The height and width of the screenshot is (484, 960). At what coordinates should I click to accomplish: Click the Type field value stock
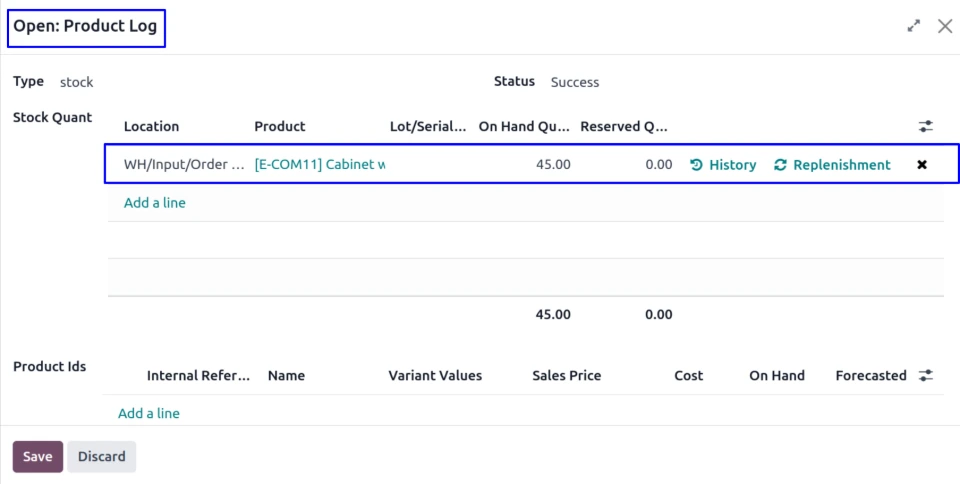tap(77, 82)
